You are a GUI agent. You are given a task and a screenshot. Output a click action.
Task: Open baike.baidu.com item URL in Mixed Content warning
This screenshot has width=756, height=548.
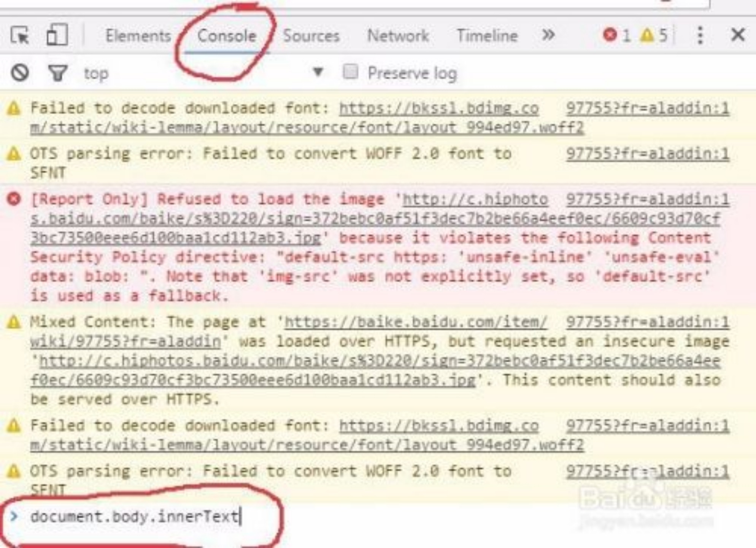pyautogui.click(x=289, y=331)
